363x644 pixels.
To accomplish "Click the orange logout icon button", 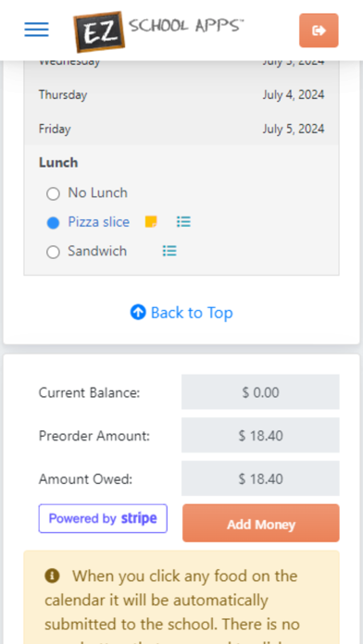I will [319, 31].
